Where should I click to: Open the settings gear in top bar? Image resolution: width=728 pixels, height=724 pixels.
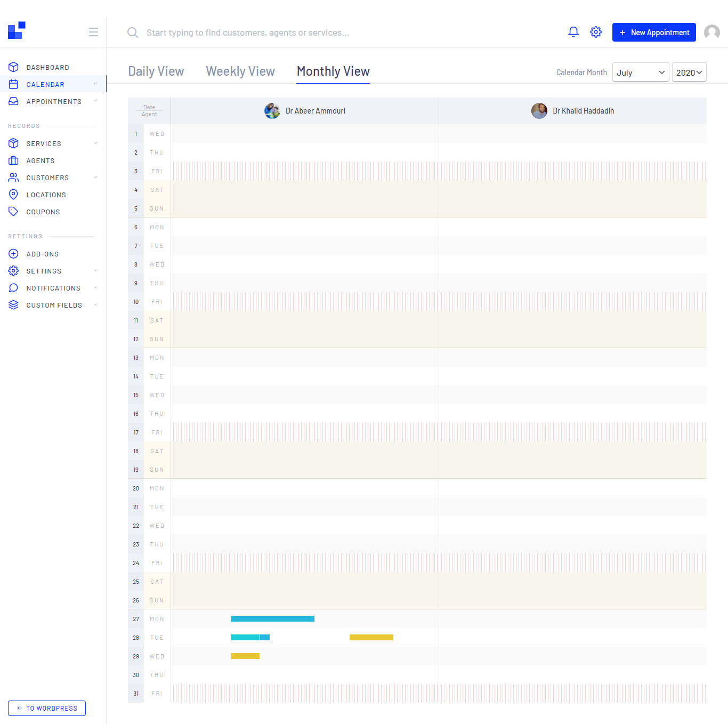(x=595, y=32)
